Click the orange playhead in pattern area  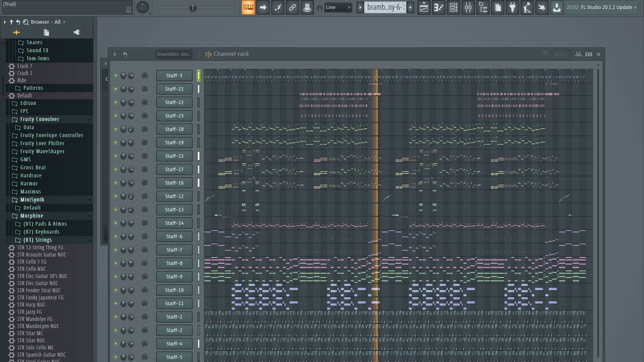click(377, 216)
